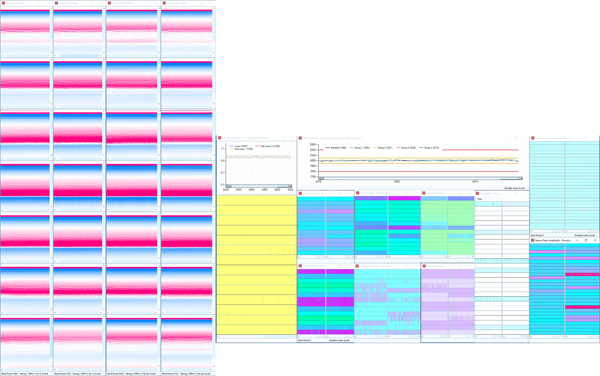Click the Bubble Period window's icon
600x376 pixels.
click(300, 266)
